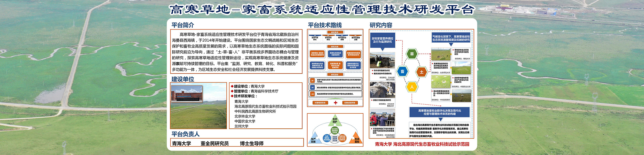Click the central 系统集成及解决方案 square
This screenshot has width=644, height=155.
click(335, 138)
